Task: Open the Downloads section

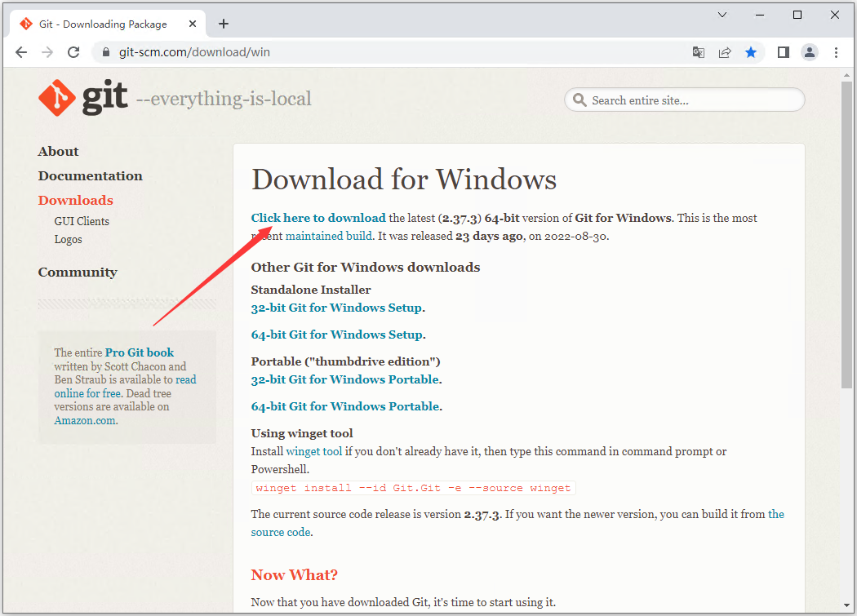Action: click(x=75, y=200)
